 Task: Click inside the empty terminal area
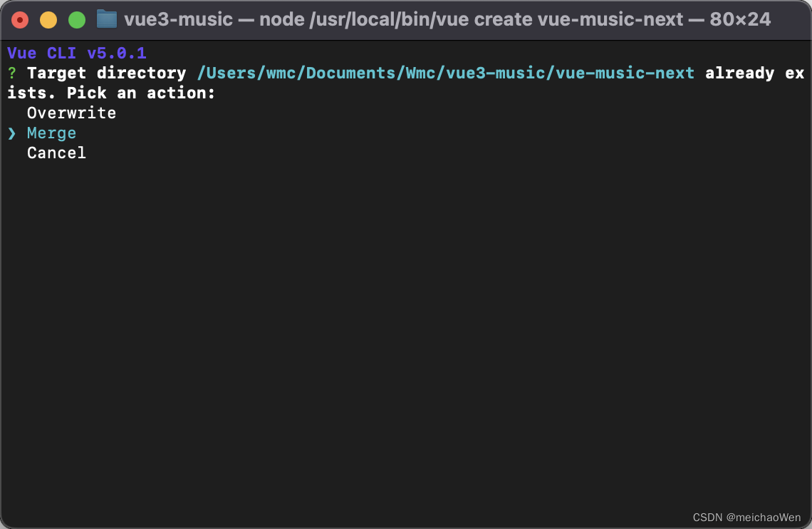pos(406,321)
